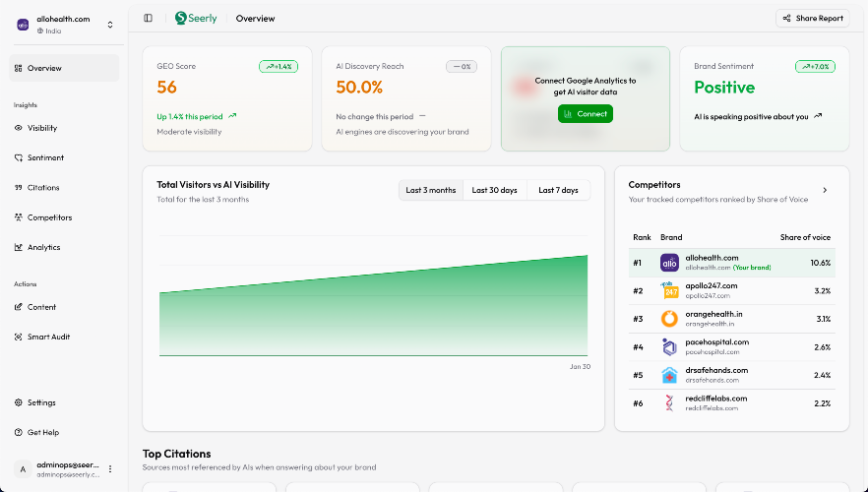Click the AI Discovery Reach 0% badge
This screenshot has height=492, width=868.
point(462,66)
